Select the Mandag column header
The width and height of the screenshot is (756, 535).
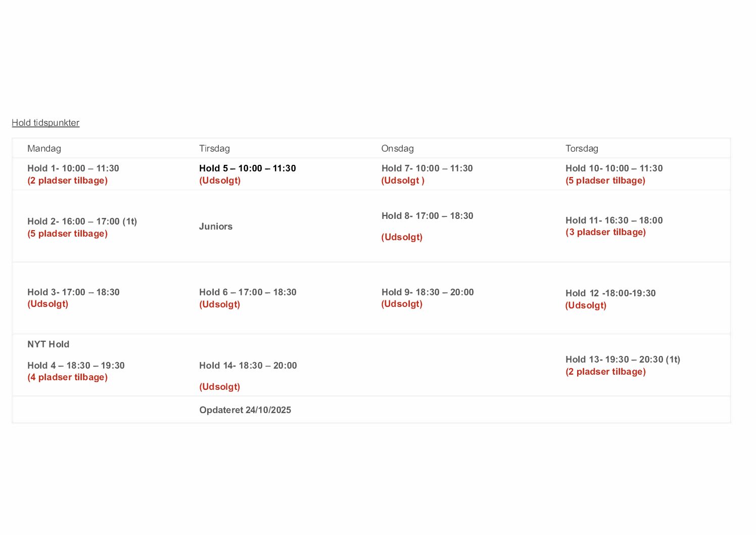pyautogui.click(x=44, y=149)
